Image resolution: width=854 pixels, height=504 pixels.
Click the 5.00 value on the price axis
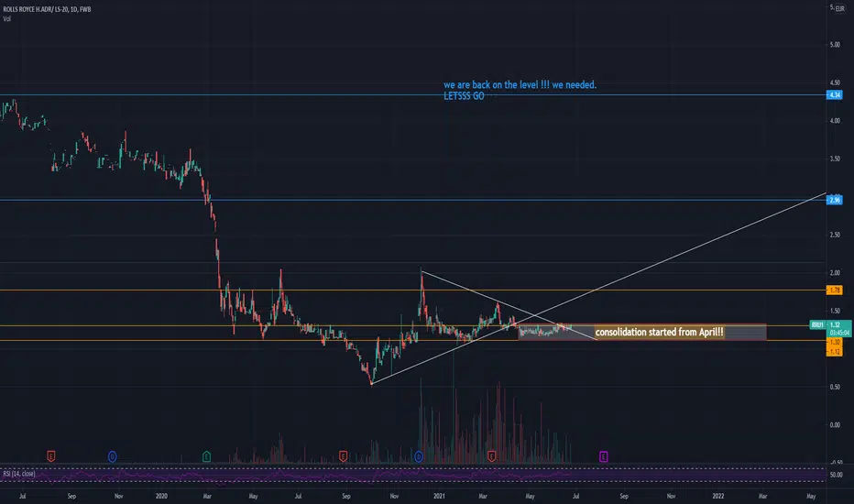[x=835, y=45]
